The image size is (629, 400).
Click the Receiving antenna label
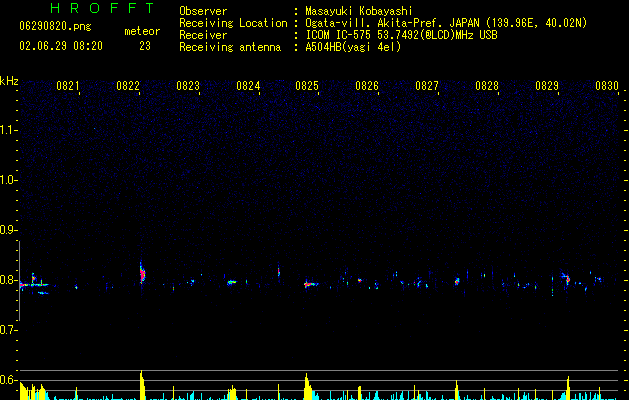(x=230, y=47)
